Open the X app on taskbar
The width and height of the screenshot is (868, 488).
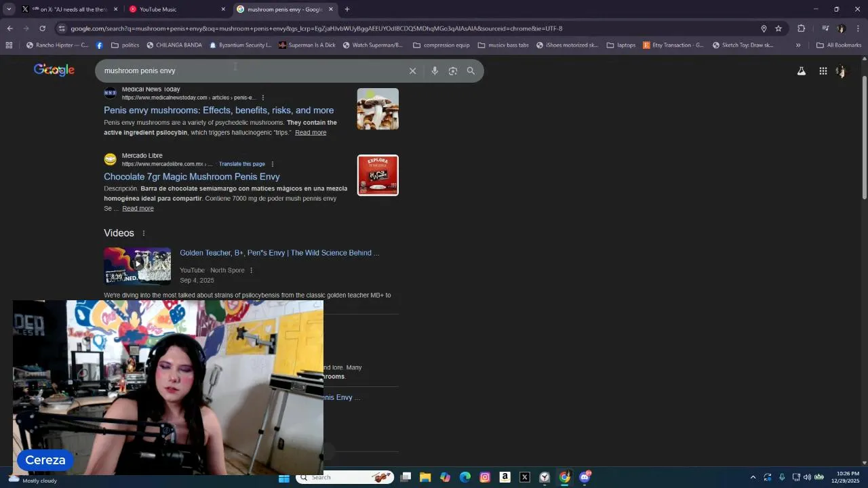tap(524, 477)
